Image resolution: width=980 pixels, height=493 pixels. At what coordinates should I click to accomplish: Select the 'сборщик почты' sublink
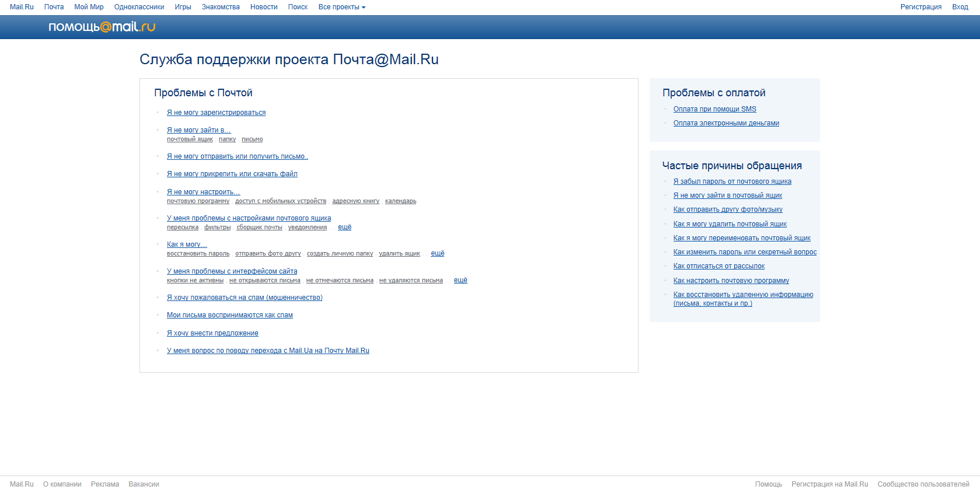259,228
